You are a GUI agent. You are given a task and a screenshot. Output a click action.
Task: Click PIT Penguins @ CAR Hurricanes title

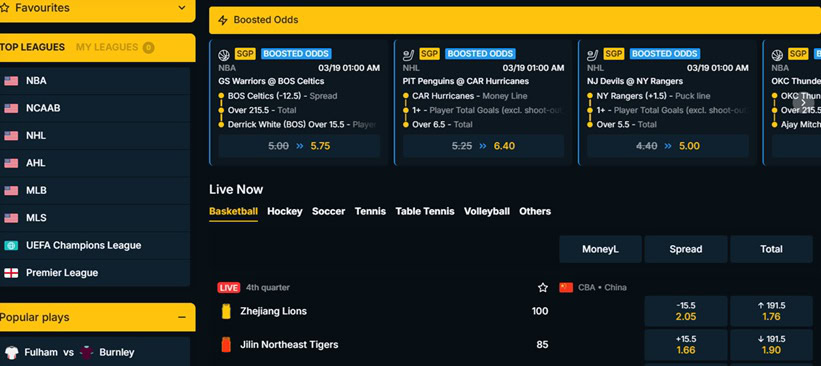(465, 81)
